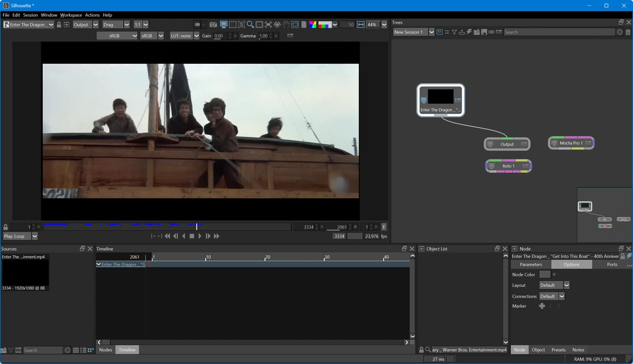Open the Connections Default dropdown
Screen dimensions: 633x364
pos(552,296)
